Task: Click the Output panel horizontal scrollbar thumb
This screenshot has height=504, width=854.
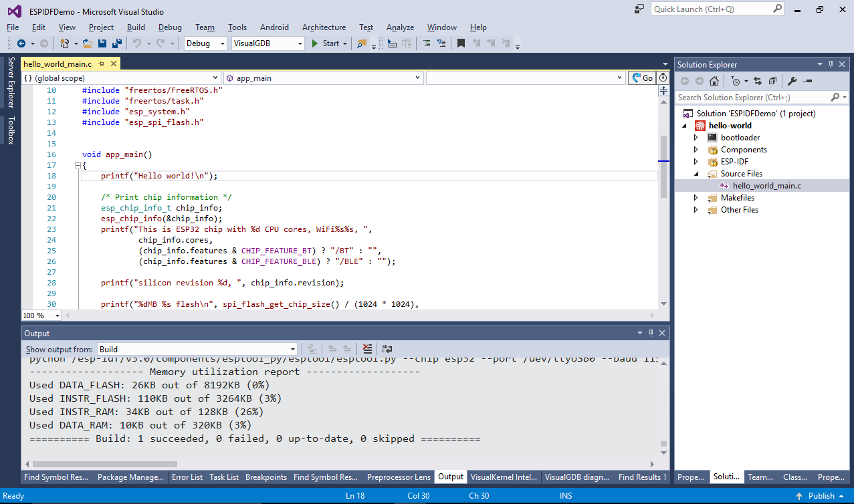Action: [105, 464]
